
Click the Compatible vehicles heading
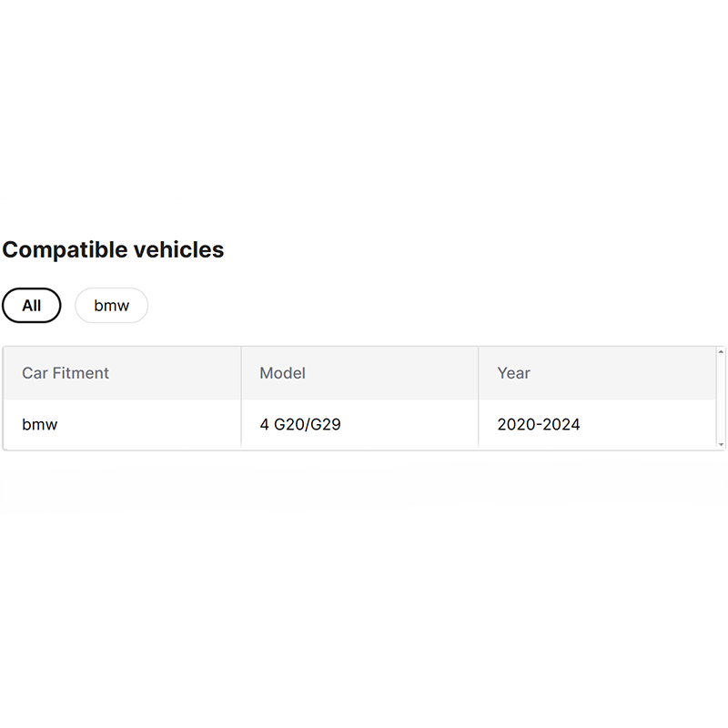tap(113, 249)
